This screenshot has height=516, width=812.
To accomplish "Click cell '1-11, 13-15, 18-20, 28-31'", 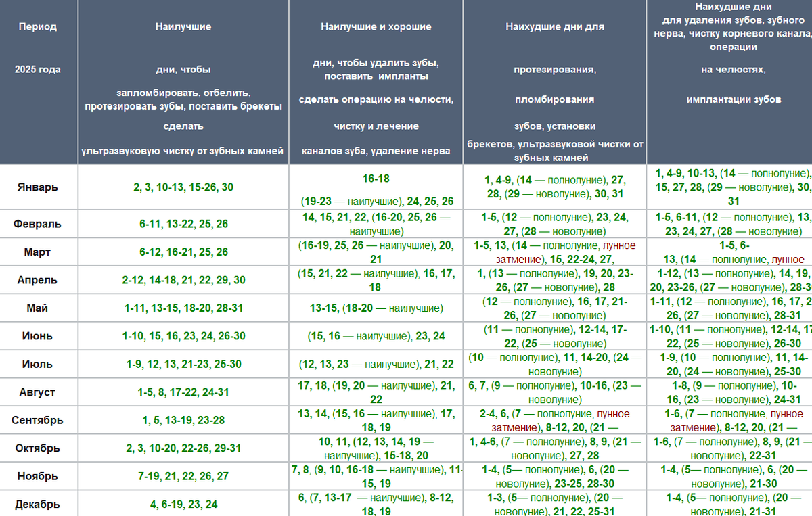I will click(x=183, y=308).
